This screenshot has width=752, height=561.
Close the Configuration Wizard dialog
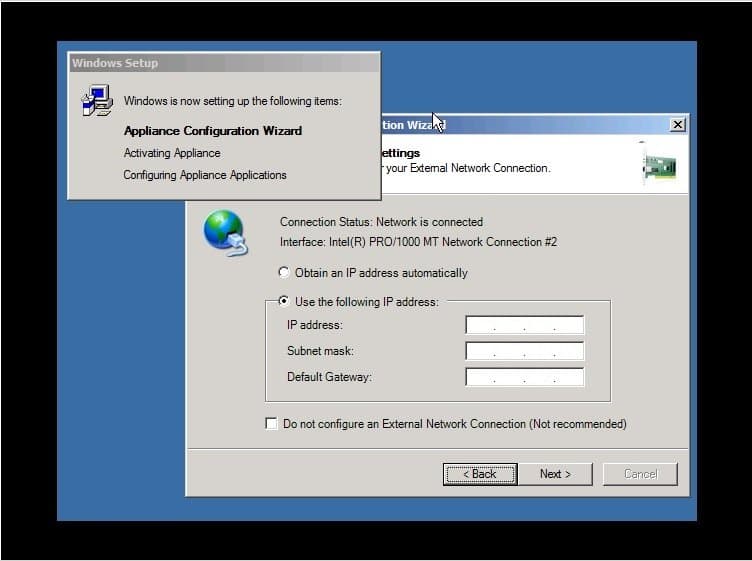point(678,125)
